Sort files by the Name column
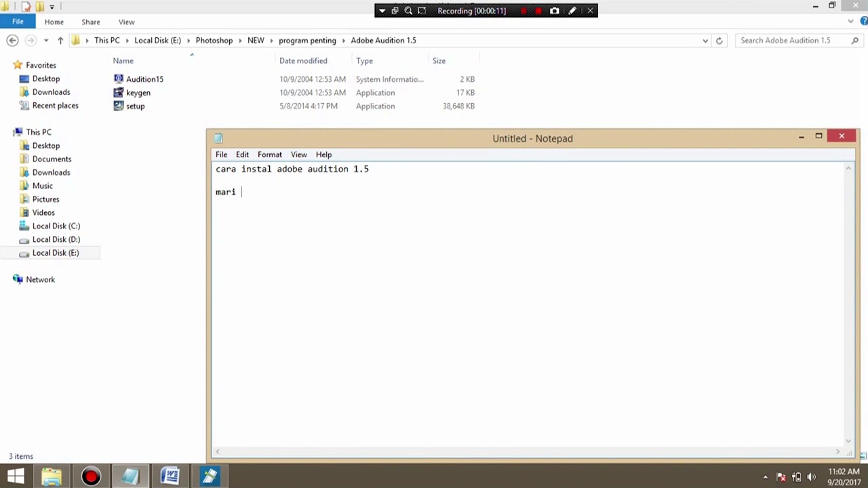Viewport: 868px width, 488px height. (x=123, y=61)
